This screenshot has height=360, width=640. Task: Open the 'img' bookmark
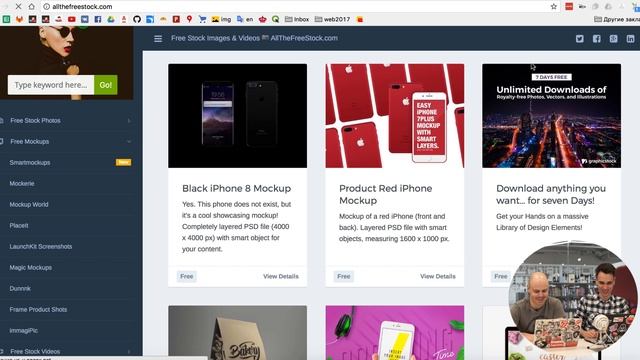click(x=221, y=19)
